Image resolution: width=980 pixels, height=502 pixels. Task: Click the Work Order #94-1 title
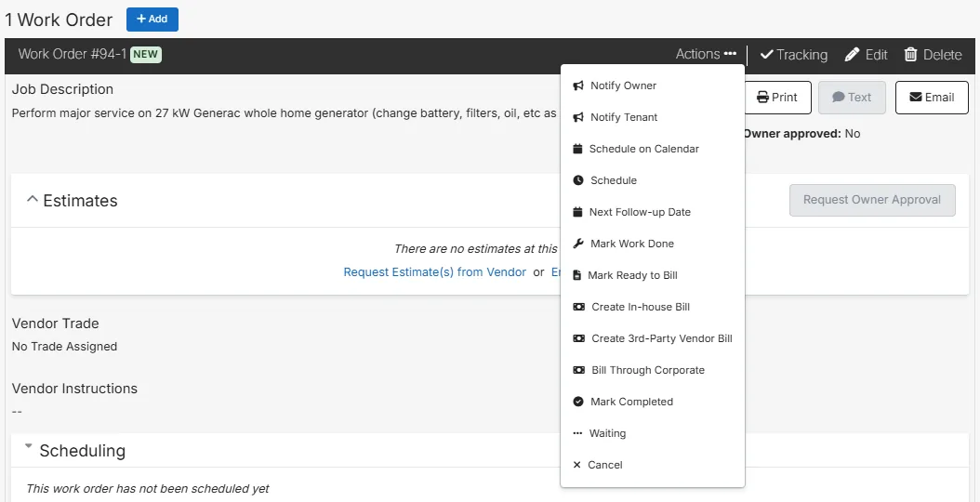pos(73,54)
